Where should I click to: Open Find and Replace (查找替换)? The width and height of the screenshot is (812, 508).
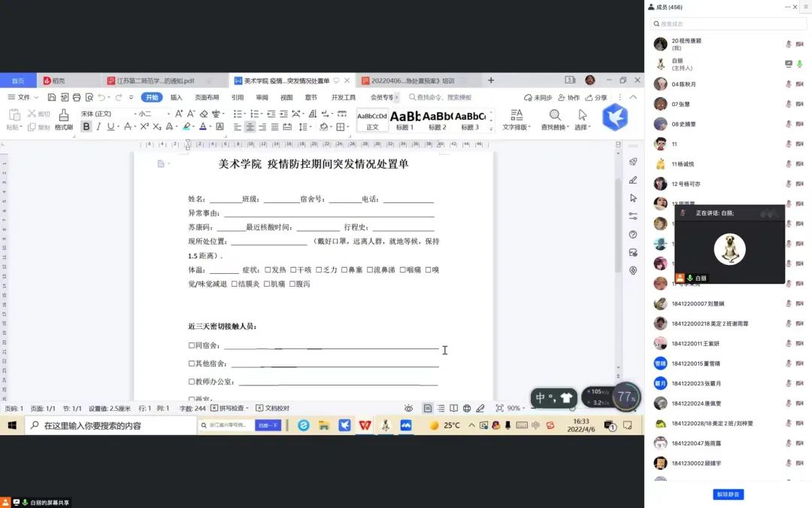(554, 119)
